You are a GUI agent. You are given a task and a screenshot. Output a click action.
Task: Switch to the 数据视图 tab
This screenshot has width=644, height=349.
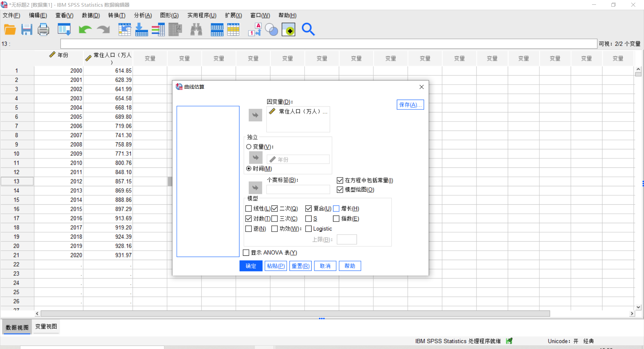[x=17, y=327]
